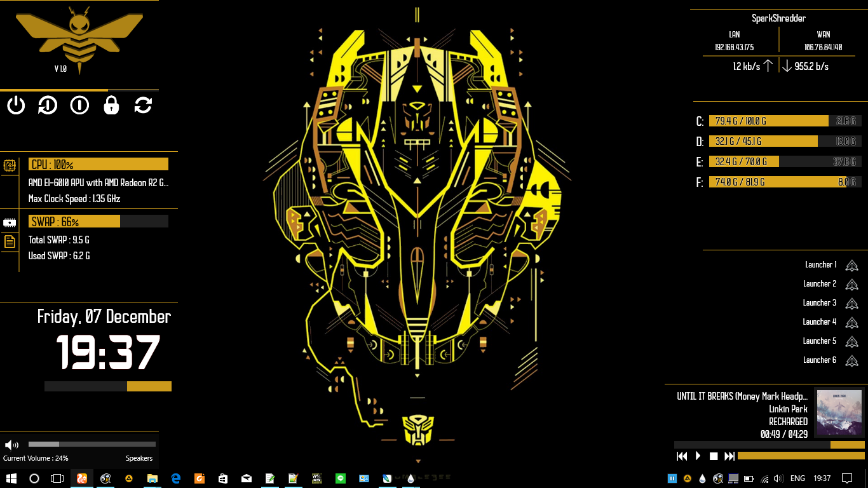Open drive F: usage bar
Viewport: 868px width, 488px height.
[785, 182]
